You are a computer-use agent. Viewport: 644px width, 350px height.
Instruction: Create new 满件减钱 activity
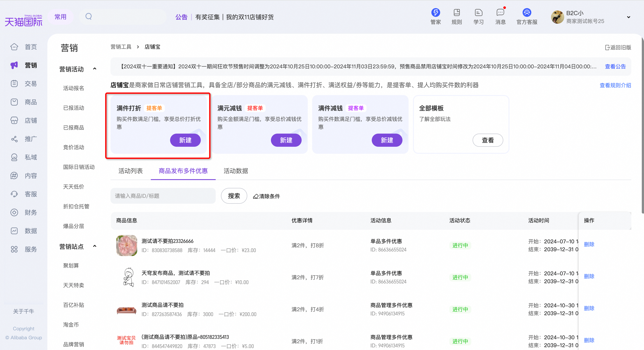click(x=387, y=140)
